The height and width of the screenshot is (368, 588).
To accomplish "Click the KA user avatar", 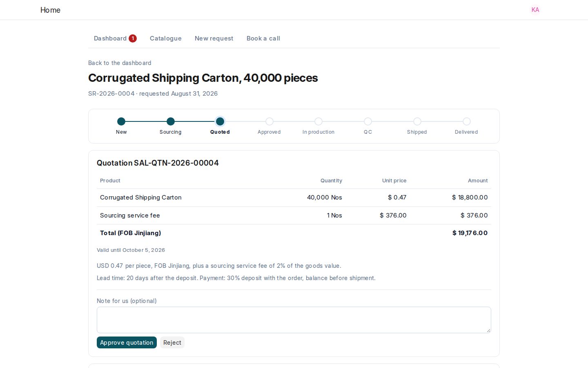I will click(535, 10).
